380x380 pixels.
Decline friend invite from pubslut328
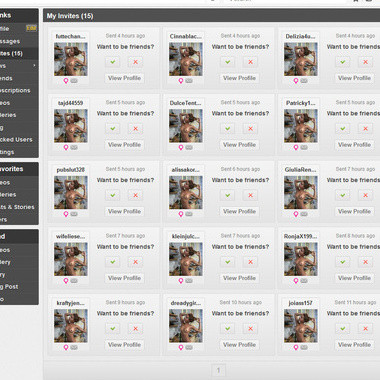click(x=135, y=195)
